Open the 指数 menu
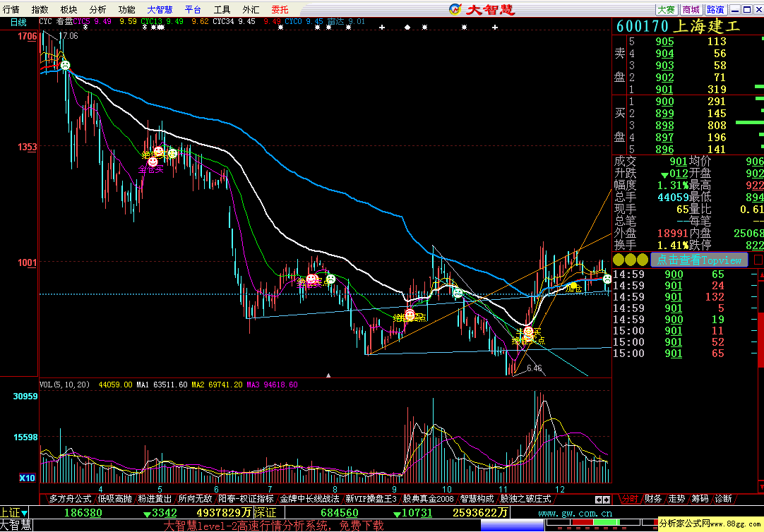Viewport: 764px width, 532px height. click(40, 9)
